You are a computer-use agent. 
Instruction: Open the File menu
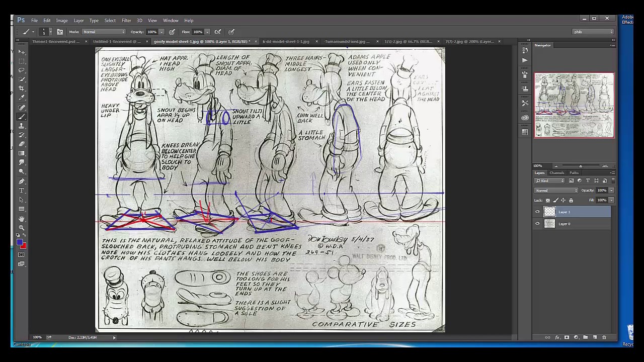pos(34,21)
